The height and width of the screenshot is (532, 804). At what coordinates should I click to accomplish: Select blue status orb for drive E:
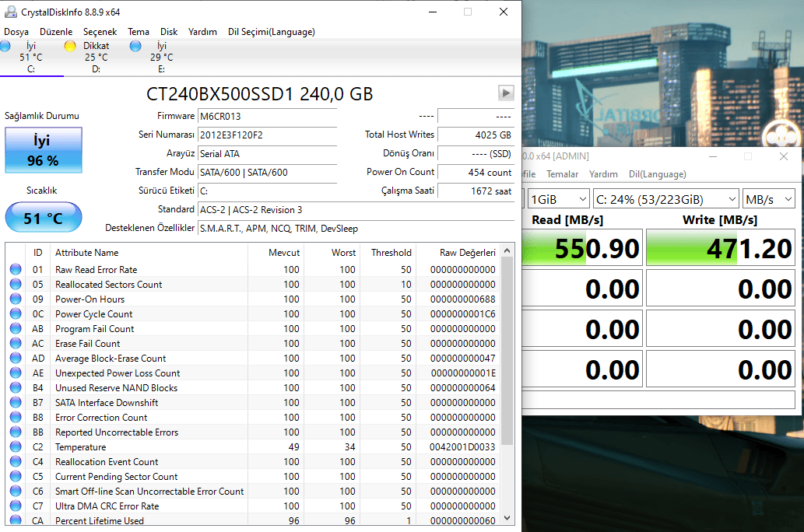click(135, 46)
